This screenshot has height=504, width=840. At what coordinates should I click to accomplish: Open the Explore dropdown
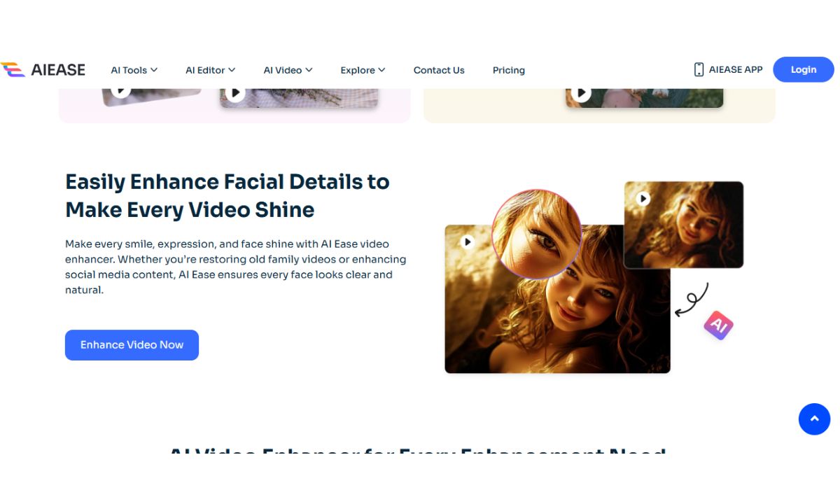[x=363, y=70]
